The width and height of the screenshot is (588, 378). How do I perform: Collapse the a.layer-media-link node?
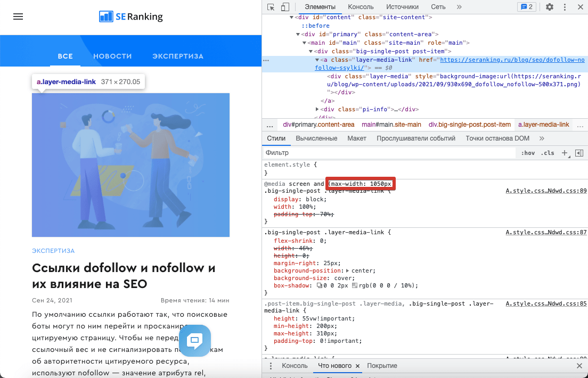coord(317,60)
